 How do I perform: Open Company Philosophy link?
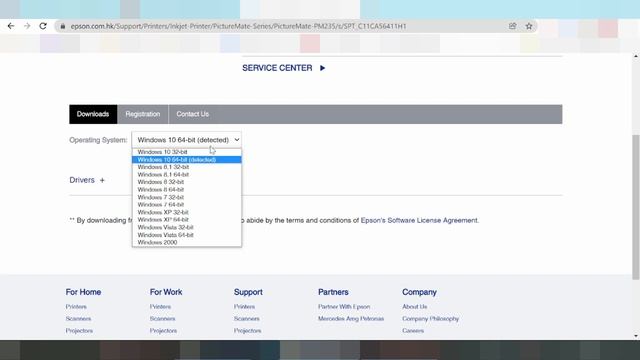431,318
